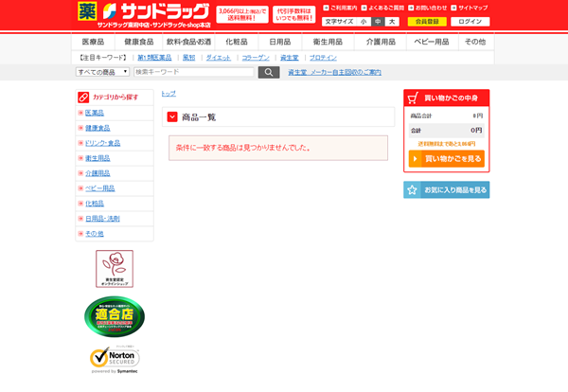Click the green 適合店 badge

coord(115,316)
